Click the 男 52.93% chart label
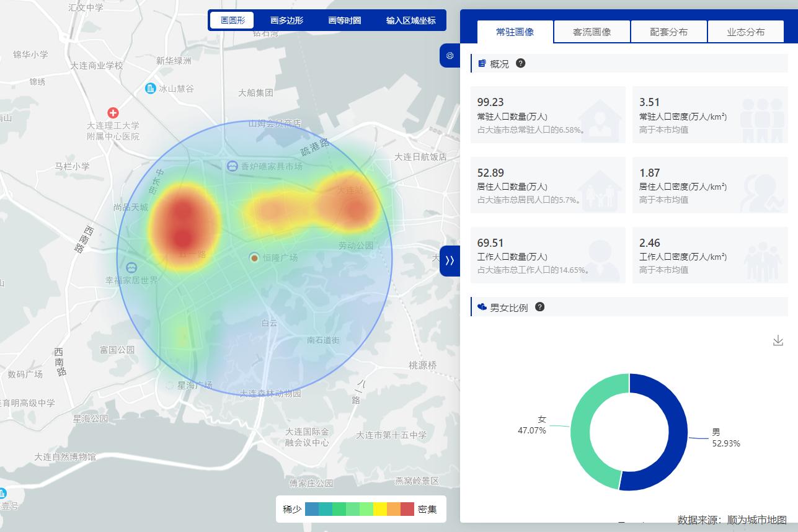The height and width of the screenshot is (532, 798). coord(726,438)
